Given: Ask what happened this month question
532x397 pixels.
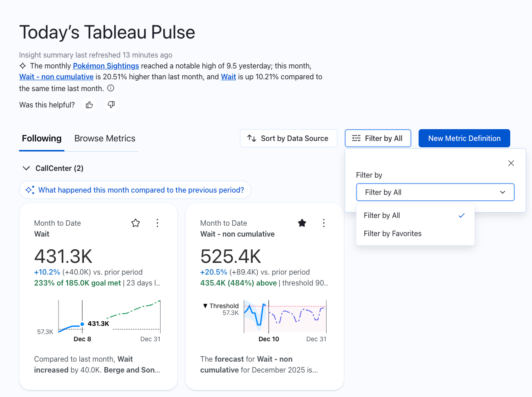Looking at the screenshot, I should pyautogui.click(x=135, y=190).
